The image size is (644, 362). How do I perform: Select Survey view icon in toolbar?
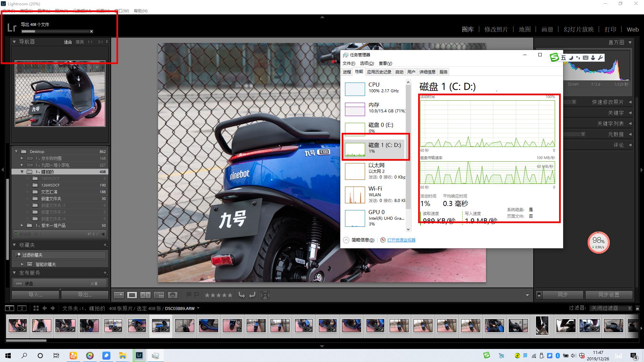159,295
